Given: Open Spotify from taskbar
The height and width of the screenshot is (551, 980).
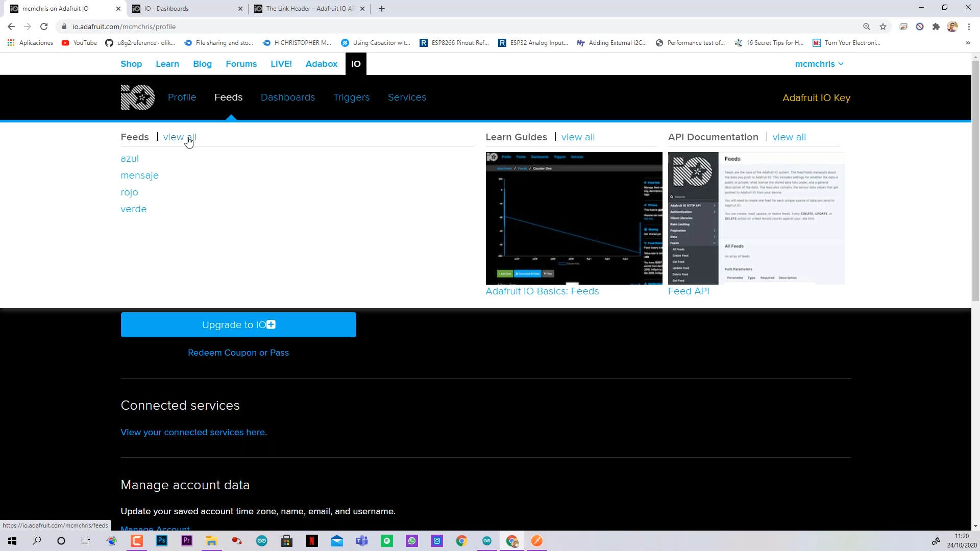Looking at the screenshot, I should click(387, 541).
